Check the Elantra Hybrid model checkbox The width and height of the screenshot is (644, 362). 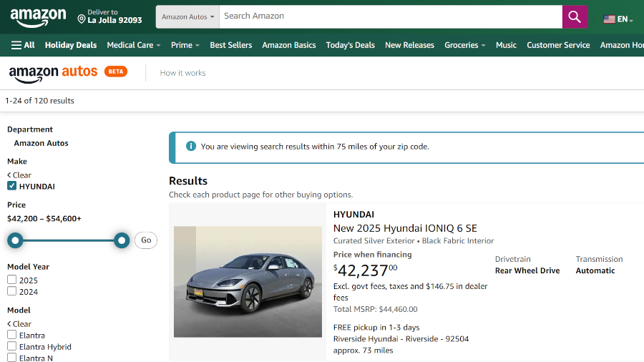coord(12,346)
